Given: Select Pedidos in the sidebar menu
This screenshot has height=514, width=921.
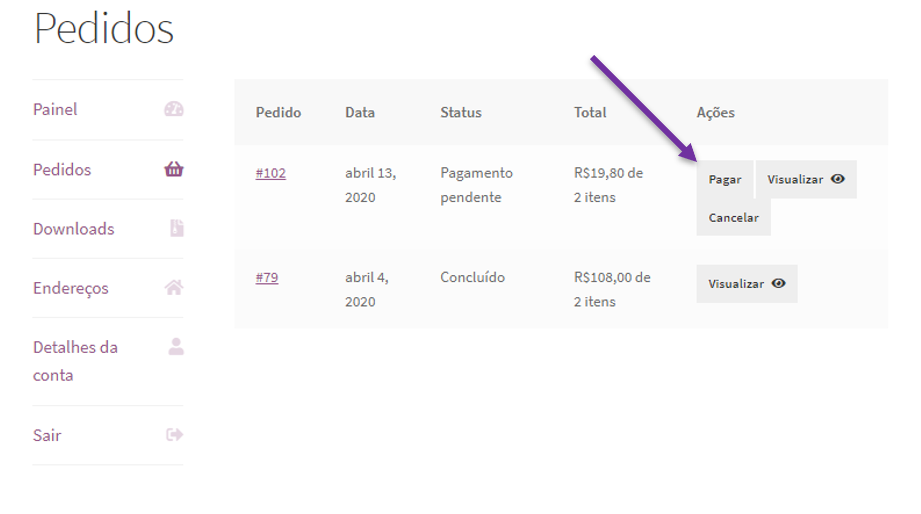Looking at the screenshot, I should (62, 169).
